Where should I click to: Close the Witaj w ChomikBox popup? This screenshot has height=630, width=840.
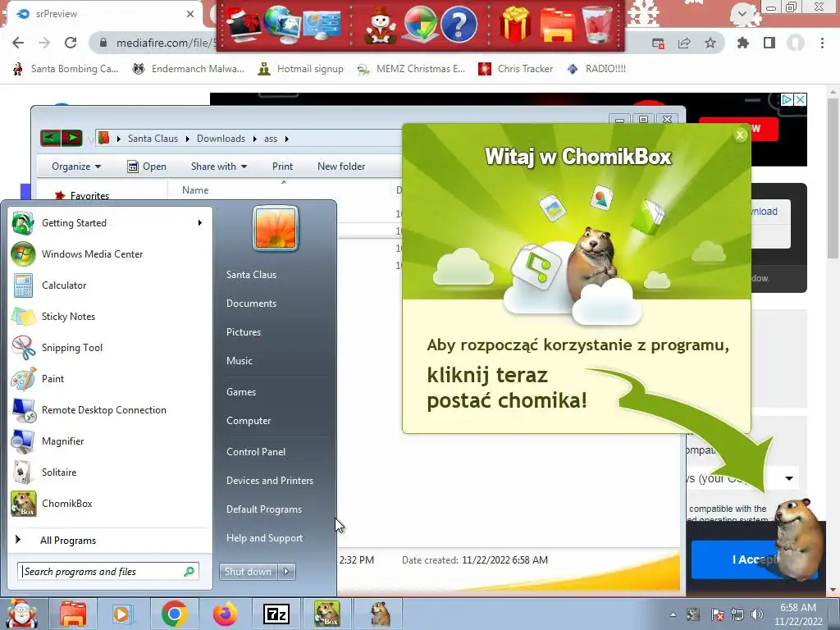point(741,135)
